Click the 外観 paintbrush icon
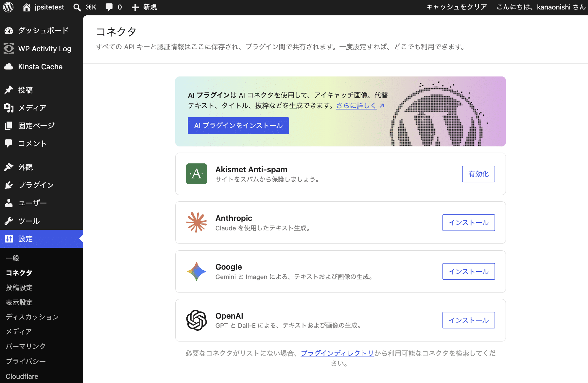The width and height of the screenshot is (588, 383). 9,167
